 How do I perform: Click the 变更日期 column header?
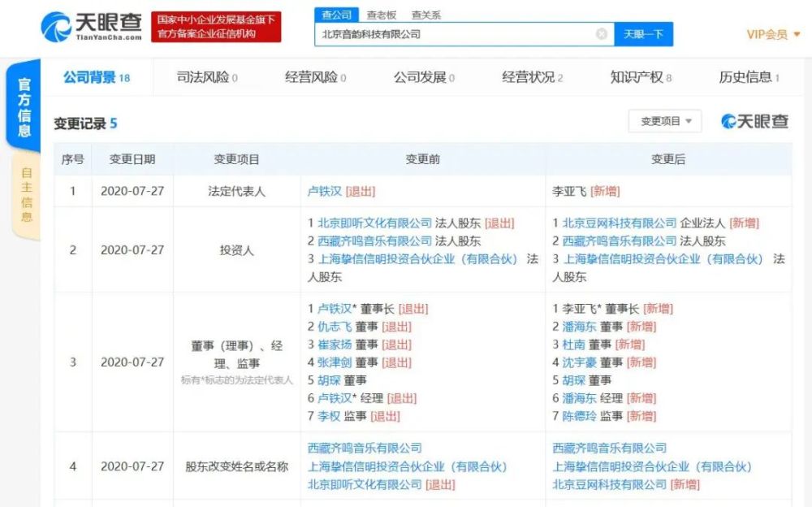pyautogui.click(x=132, y=159)
